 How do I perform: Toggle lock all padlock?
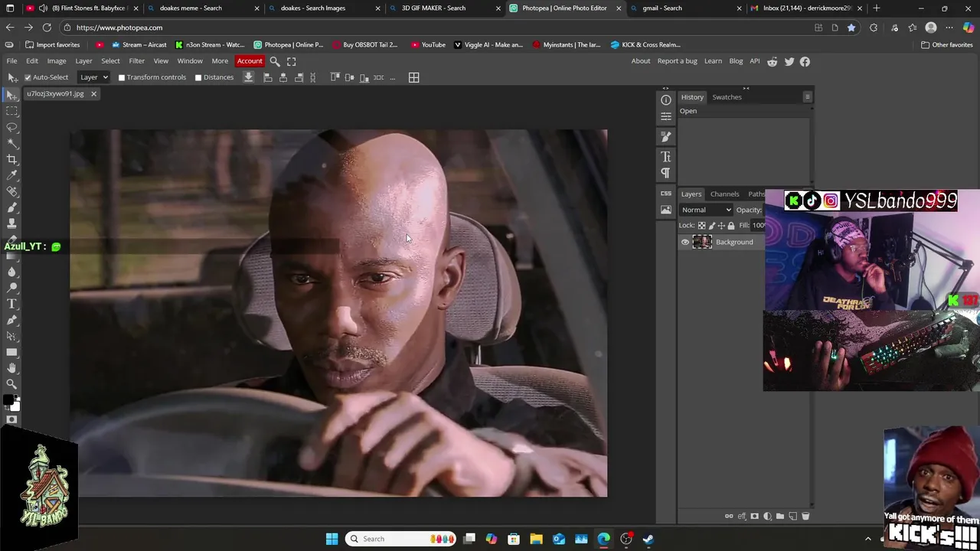(731, 226)
